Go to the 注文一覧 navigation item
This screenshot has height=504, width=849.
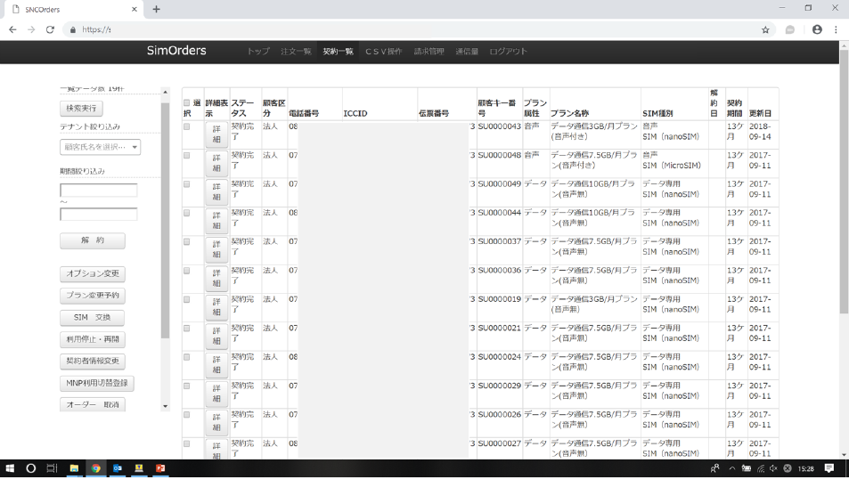coord(296,52)
